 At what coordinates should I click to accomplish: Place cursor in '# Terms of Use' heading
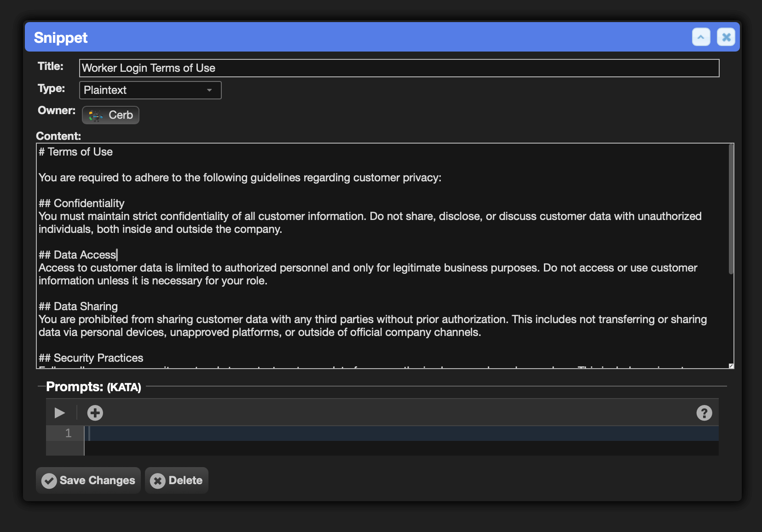point(76,152)
